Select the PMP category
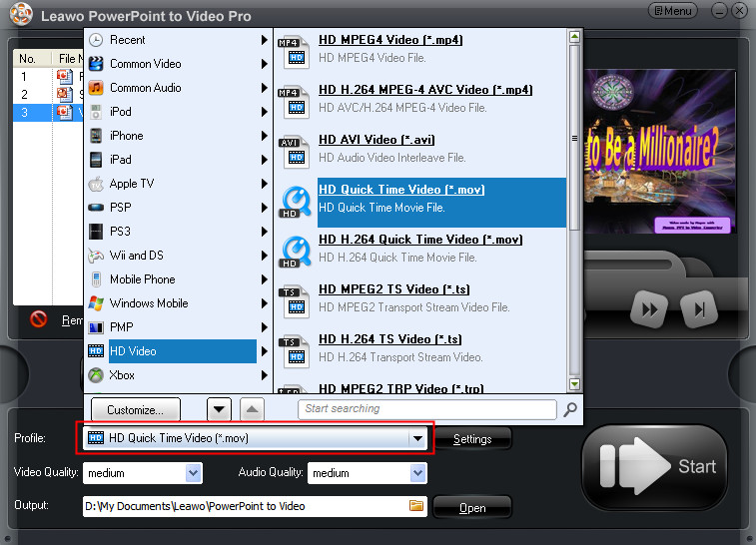Image resolution: width=756 pixels, height=545 pixels. click(x=122, y=327)
